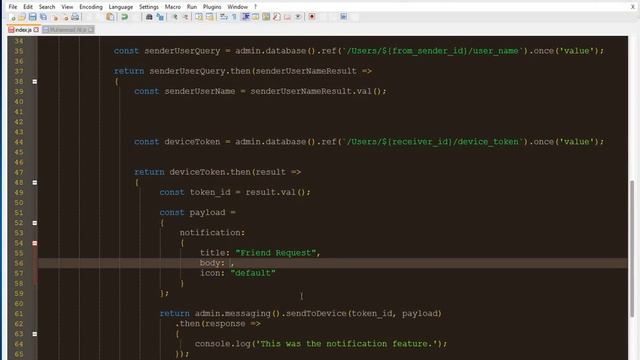The width and height of the screenshot is (640, 360).
Task: Open the Settings menu
Action: (149, 7)
